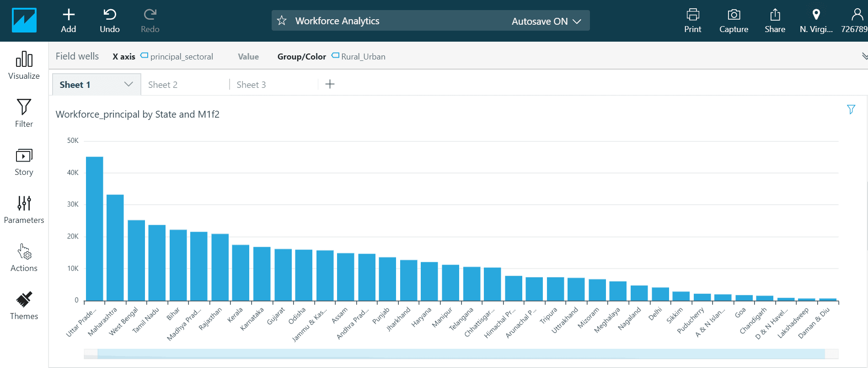Click the chart's horizontal scrollbar
The width and height of the screenshot is (868, 368).
[461, 354]
